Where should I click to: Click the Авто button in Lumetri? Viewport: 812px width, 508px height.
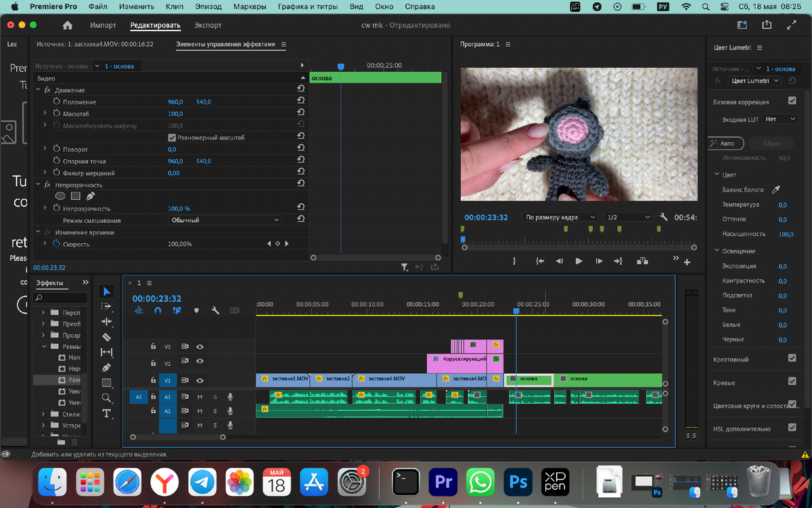(x=725, y=144)
